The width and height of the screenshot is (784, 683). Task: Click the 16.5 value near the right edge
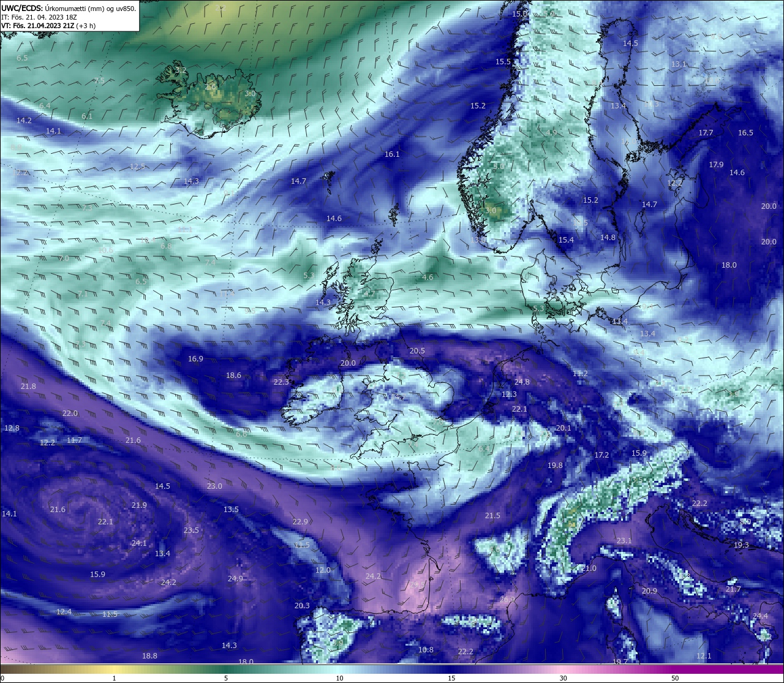[745, 133]
